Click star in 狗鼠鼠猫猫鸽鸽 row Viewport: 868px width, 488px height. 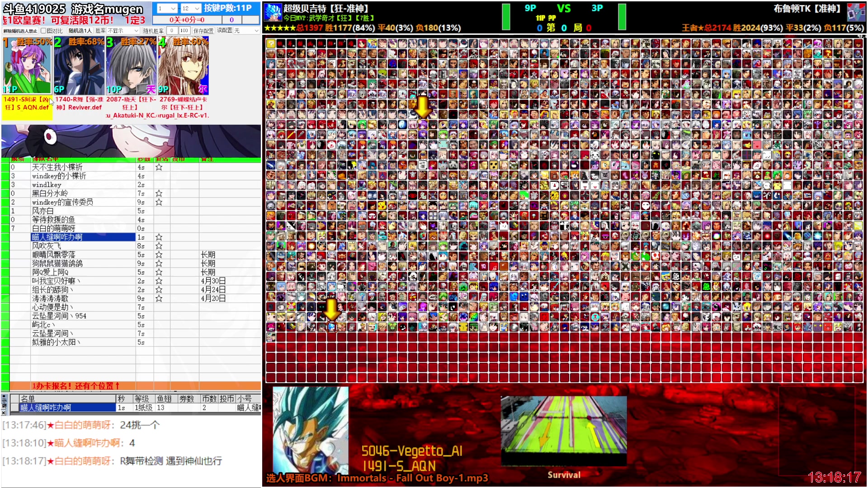coord(159,263)
